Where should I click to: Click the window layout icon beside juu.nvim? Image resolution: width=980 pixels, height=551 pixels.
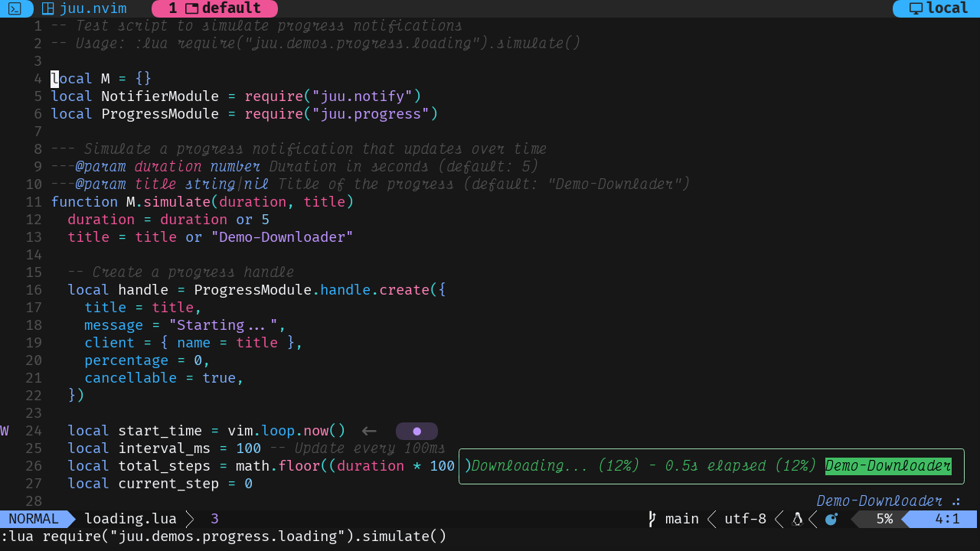[x=47, y=8]
